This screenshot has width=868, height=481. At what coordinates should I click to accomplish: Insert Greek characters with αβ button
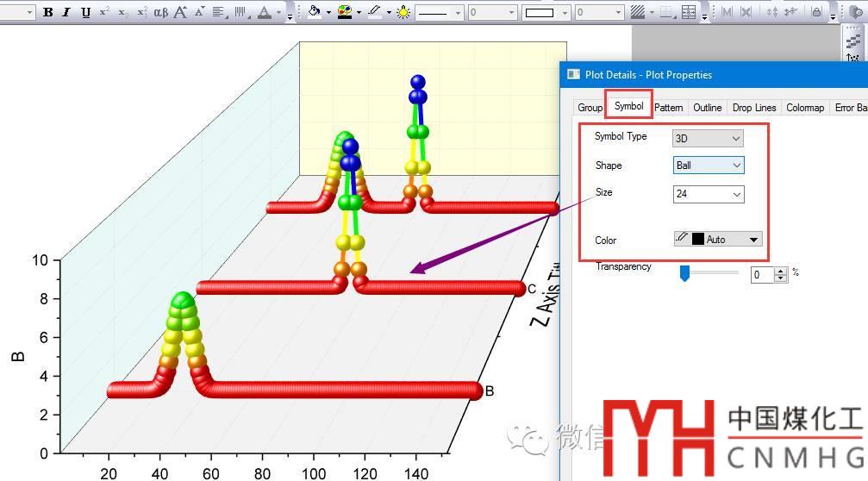[x=160, y=13]
